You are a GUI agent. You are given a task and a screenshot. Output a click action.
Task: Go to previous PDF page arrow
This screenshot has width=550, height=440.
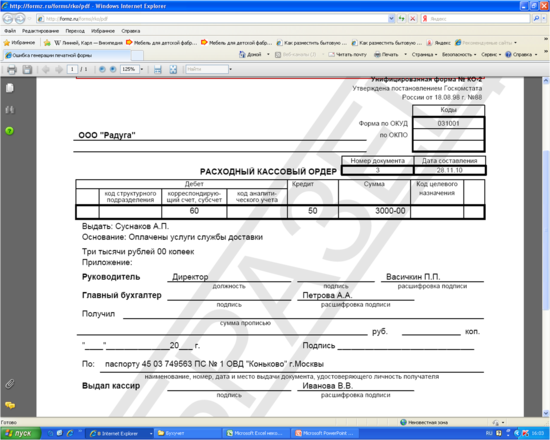pyautogui.click(x=46, y=69)
